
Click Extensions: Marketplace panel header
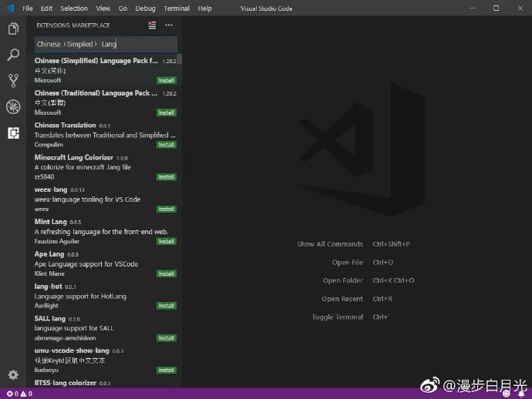coord(73,25)
